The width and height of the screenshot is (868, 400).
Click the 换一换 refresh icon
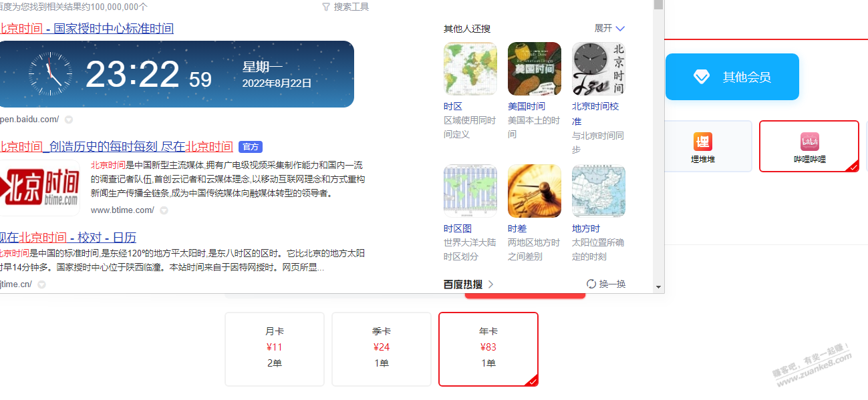590,283
